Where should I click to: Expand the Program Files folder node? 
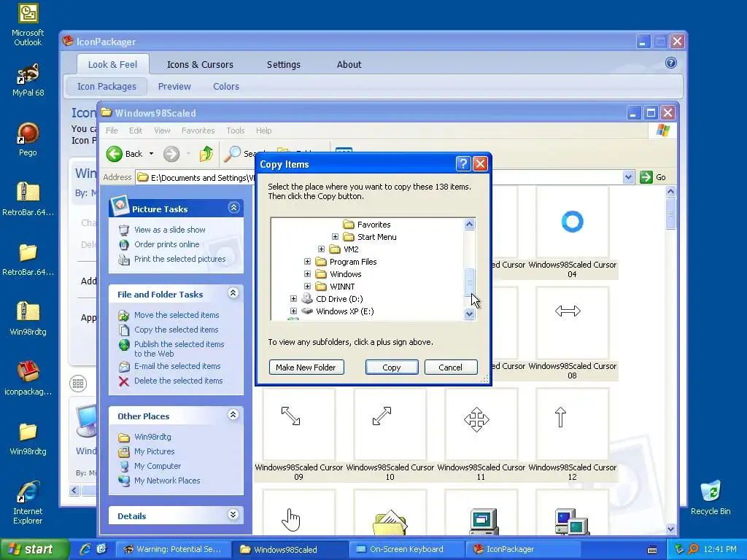pos(307,262)
